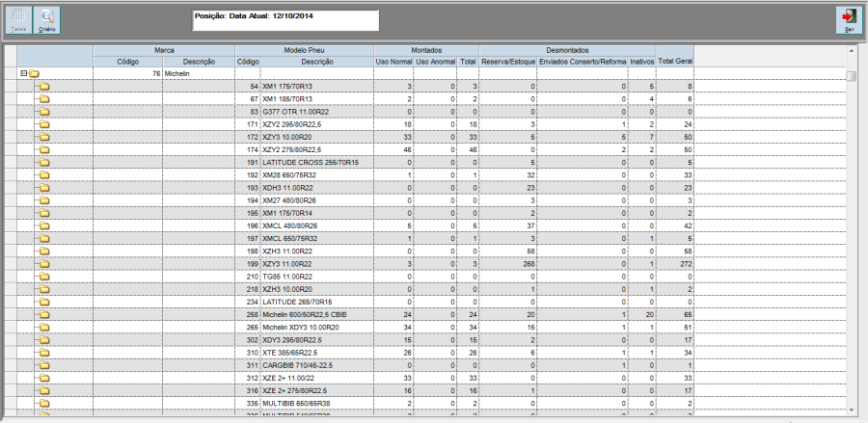Screen dimensions: 868x423
Task: Click folder icon of XDH3 11.00R22 row
Action: [x=44, y=188]
